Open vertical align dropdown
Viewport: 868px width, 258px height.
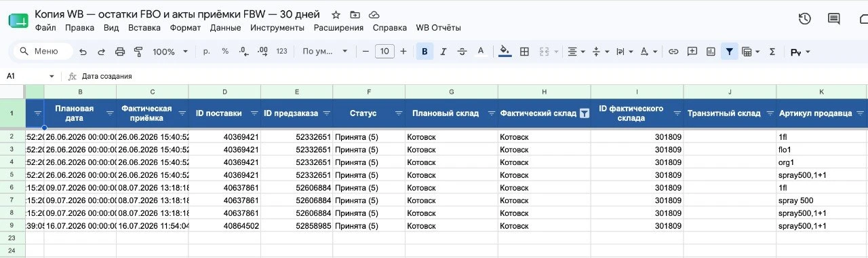click(600, 51)
